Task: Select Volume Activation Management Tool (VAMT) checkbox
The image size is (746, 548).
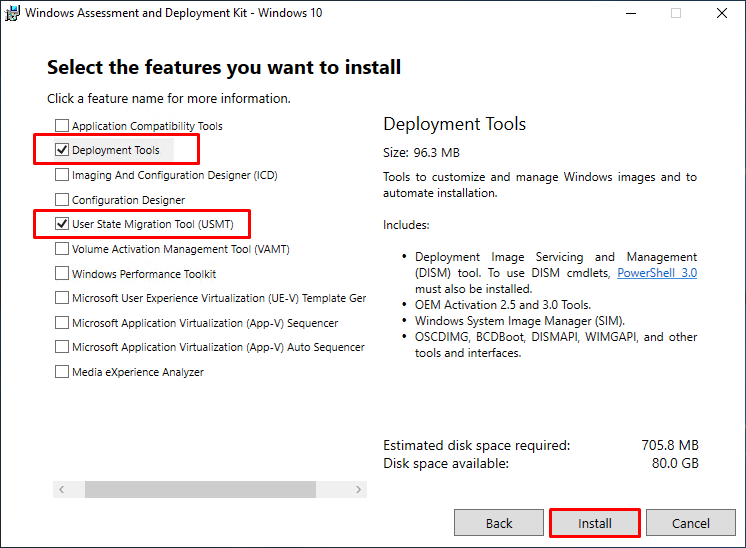Action: pyautogui.click(x=62, y=249)
